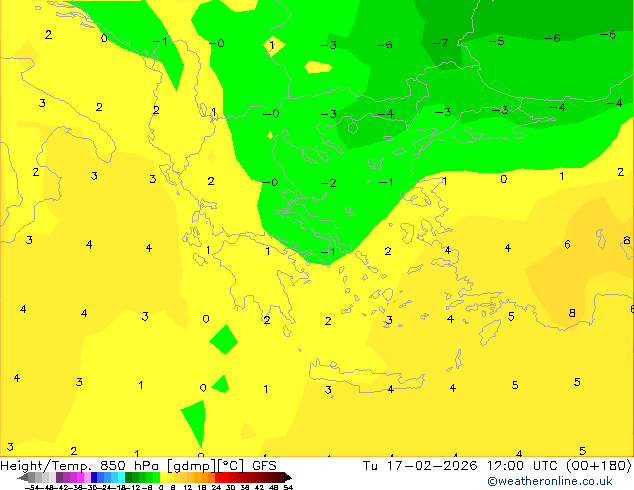Click the "-54" label at legend's left end
This screenshot has height=490, width=634.
[32, 487]
